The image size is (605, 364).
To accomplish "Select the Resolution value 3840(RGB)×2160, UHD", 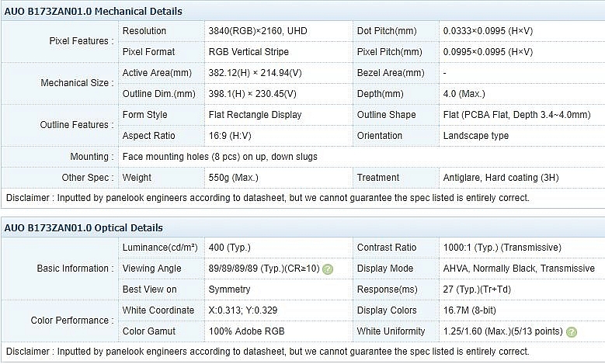I will 258,31.
